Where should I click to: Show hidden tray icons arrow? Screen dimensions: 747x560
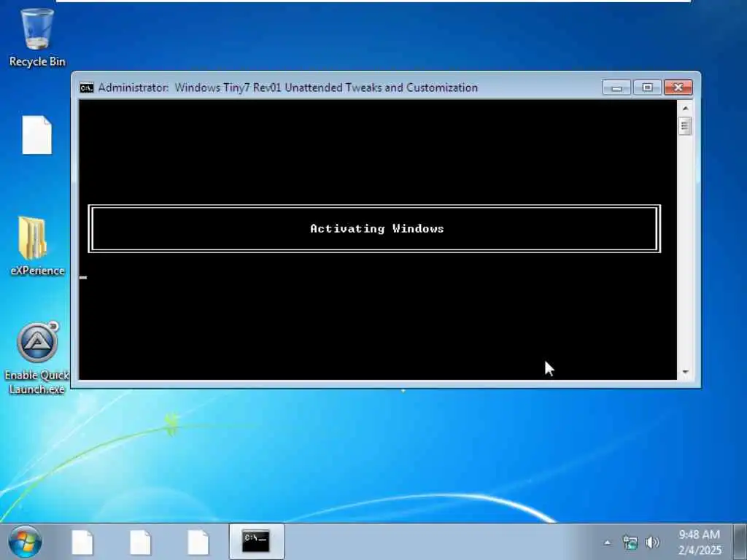(607, 542)
